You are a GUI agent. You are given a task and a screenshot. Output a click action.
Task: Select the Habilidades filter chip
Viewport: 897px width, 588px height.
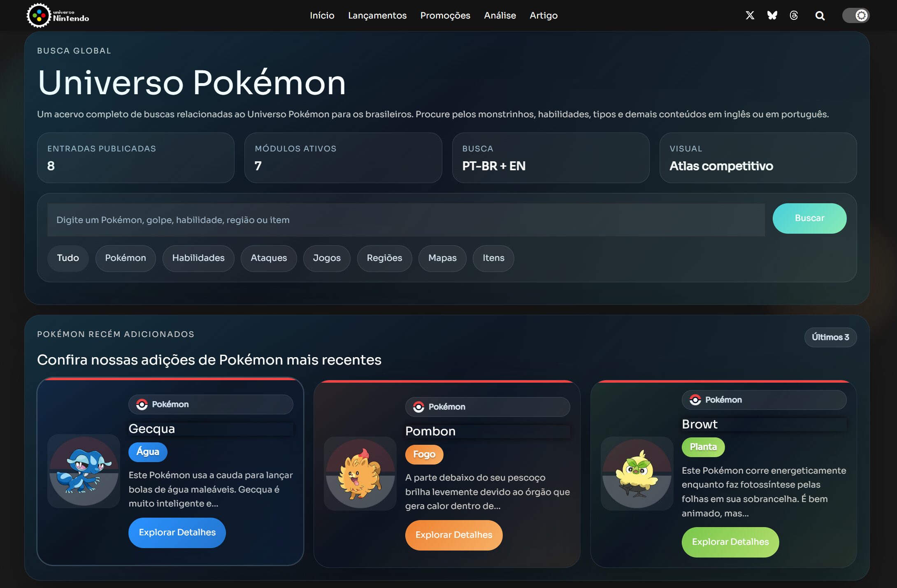pyautogui.click(x=198, y=258)
